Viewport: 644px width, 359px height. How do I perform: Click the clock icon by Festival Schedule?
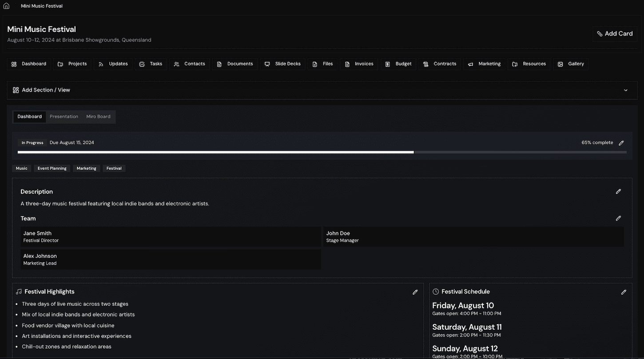coord(436,292)
